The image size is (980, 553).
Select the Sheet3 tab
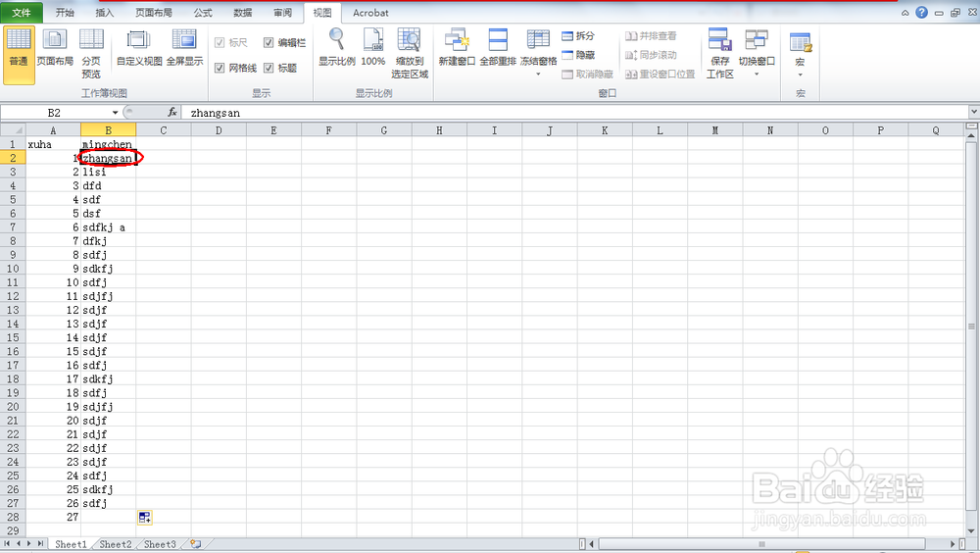pyautogui.click(x=160, y=544)
